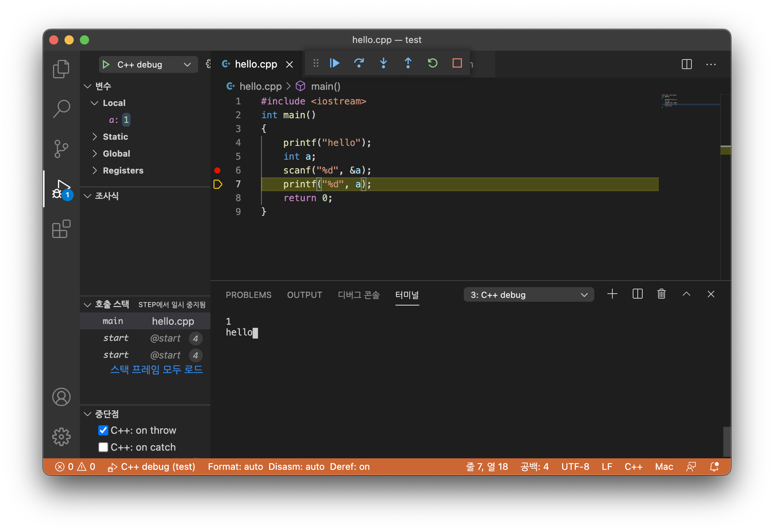Viewport: 774px width, 532px height.
Task: Open the Explorer view in activity bar
Action: (61, 69)
